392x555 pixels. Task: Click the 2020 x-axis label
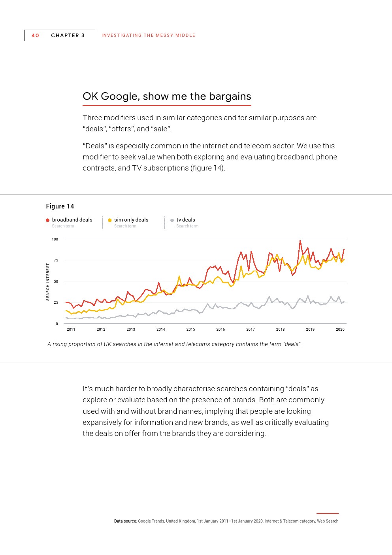(340, 329)
